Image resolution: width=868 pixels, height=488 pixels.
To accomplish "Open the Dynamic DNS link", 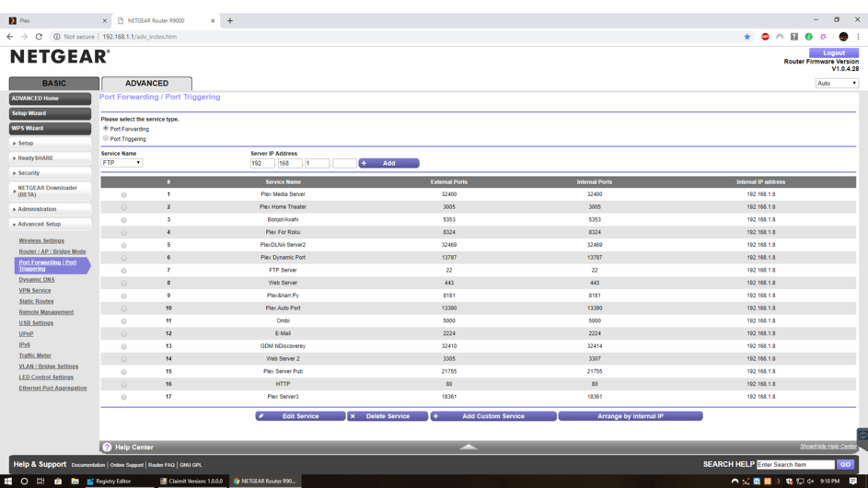I will 37,280.
